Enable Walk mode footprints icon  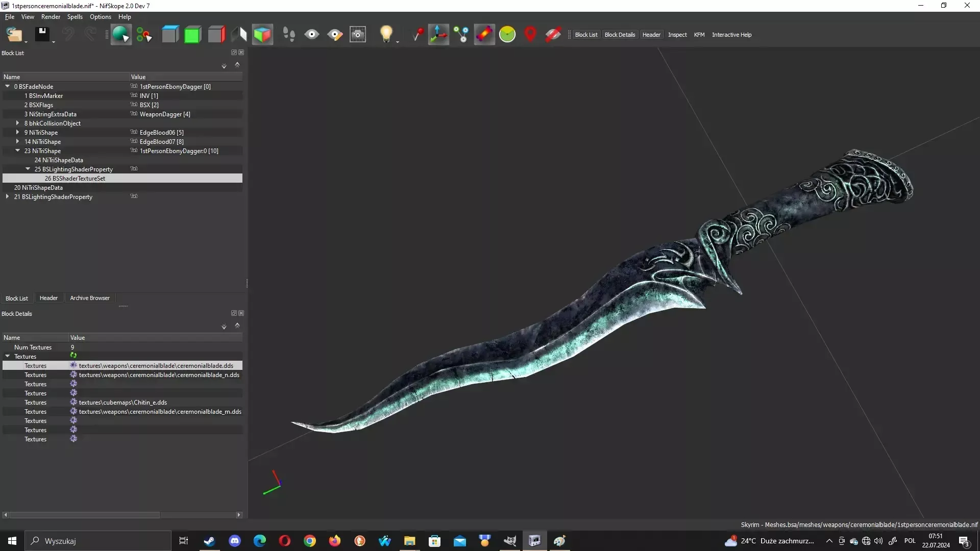pos(289,35)
